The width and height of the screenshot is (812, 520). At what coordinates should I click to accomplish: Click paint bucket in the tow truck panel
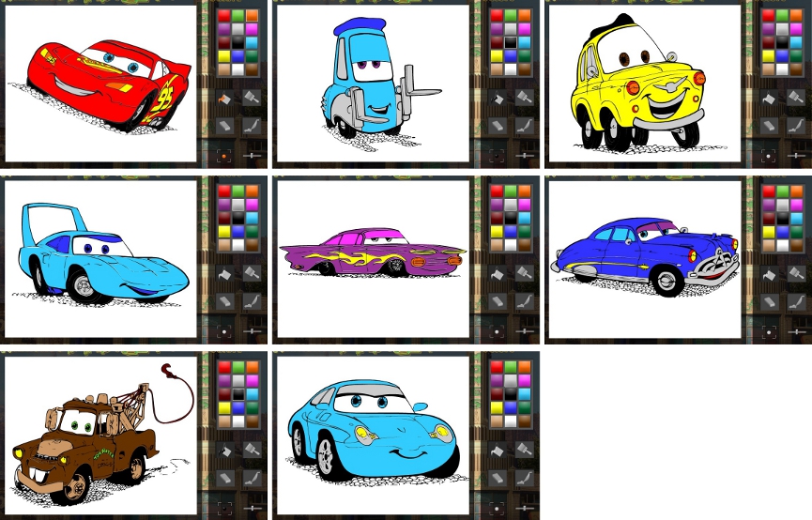(224, 451)
